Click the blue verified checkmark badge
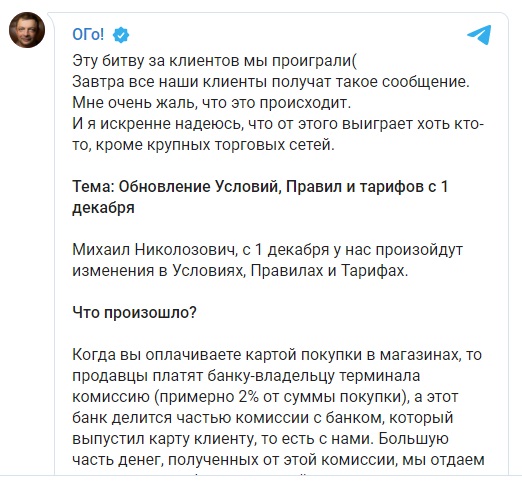This screenshot has height=483, width=522. [x=121, y=35]
